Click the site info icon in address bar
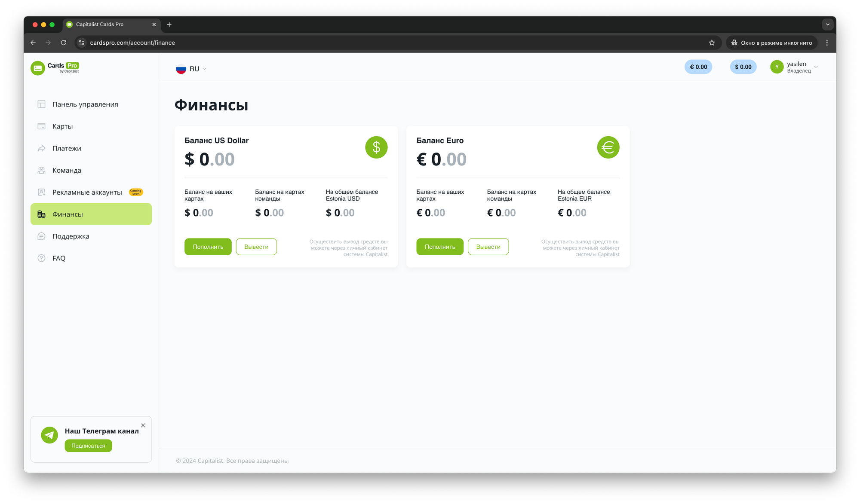The image size is (860, 504). (82, 43)
